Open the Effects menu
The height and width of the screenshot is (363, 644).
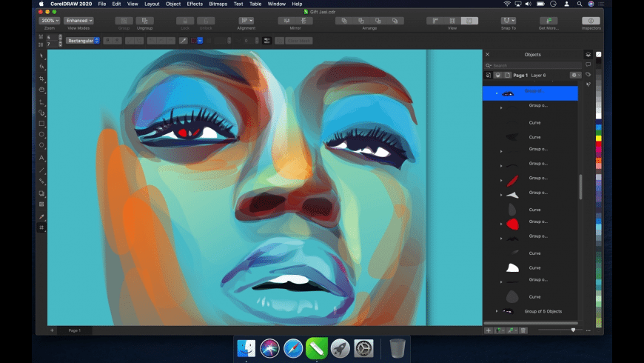coord(195,4)
